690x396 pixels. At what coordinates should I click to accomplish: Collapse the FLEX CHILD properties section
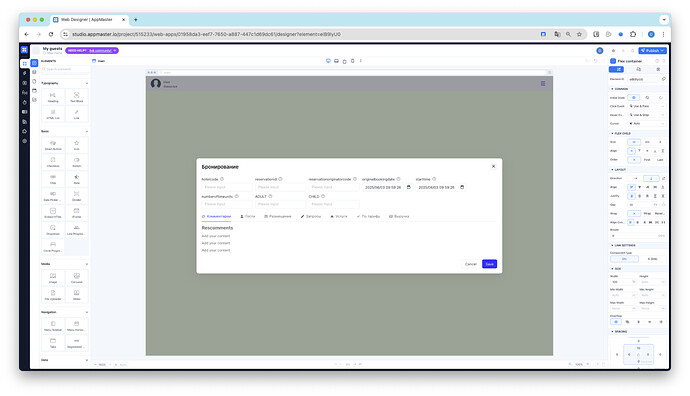[x=612, y=133]
